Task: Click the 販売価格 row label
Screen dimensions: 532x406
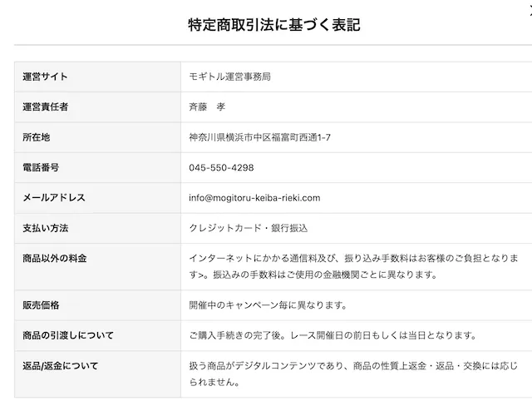Action: click(x=41, y=305)
